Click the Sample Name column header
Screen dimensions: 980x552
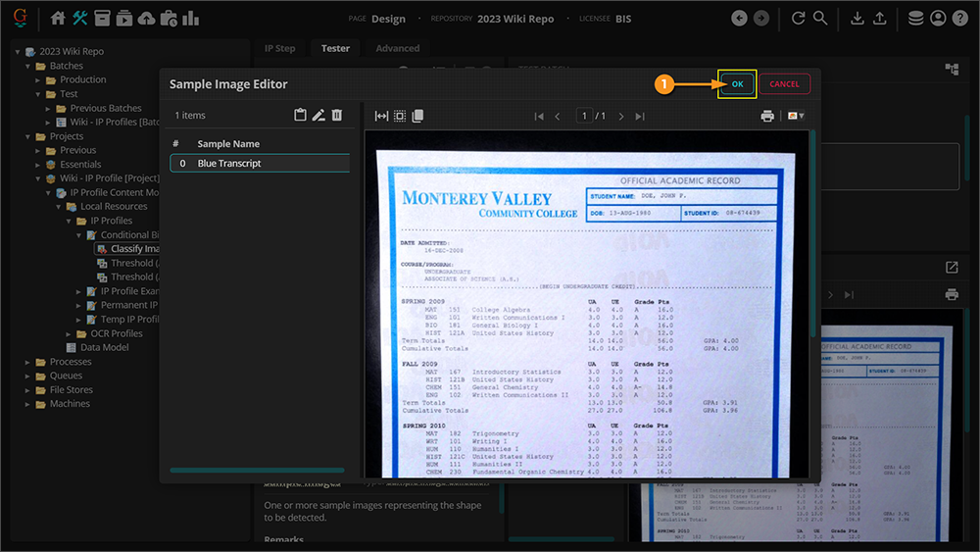228,144
